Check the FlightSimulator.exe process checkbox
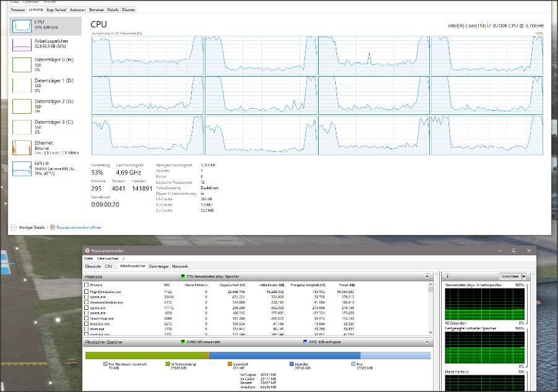 click(x=86, y=291)
